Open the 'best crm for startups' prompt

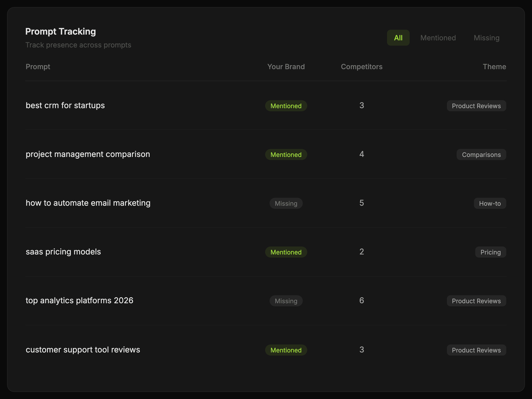tap(65, 105)
